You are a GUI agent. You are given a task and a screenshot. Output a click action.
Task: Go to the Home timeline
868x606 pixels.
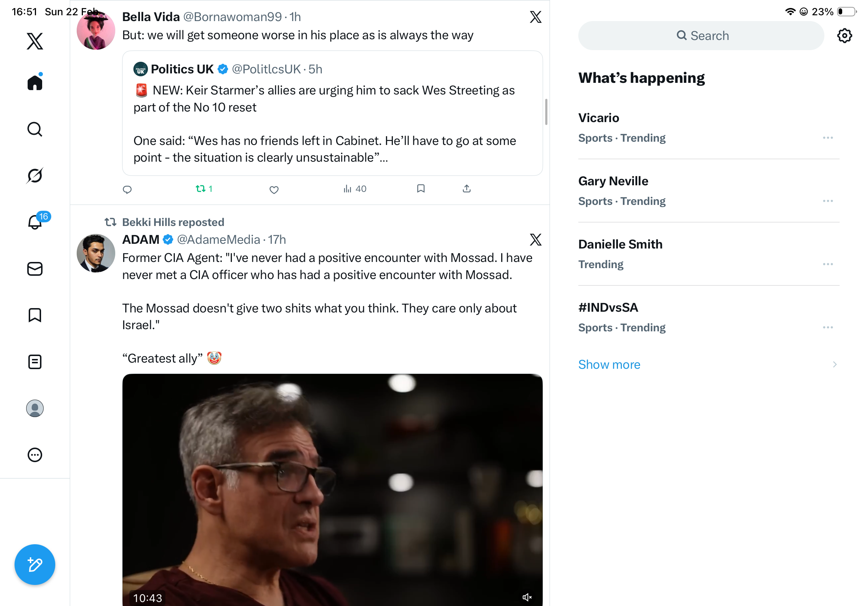[35, 82]
